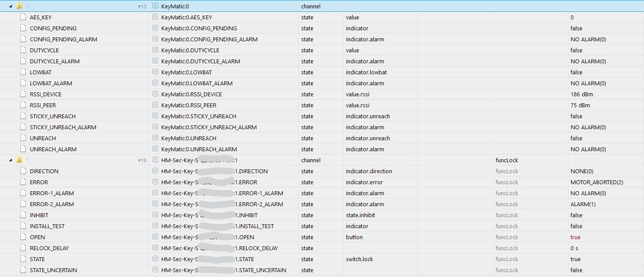Click the STATE row true value
Screen dimensions: 644x277
pyautogui.click(x=575, y=259)
